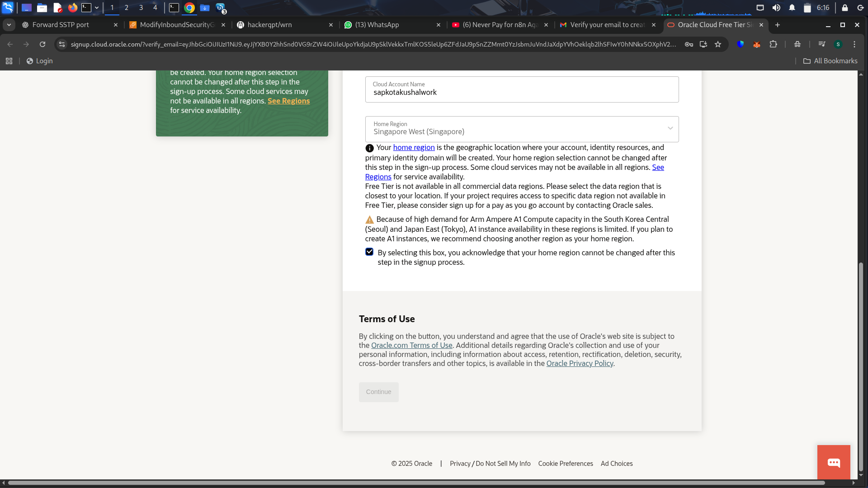The width and height of the screenshot is (868, 488).
Task: Click the Chrome three-dot menu icon
Action: [x=854, y=44]
